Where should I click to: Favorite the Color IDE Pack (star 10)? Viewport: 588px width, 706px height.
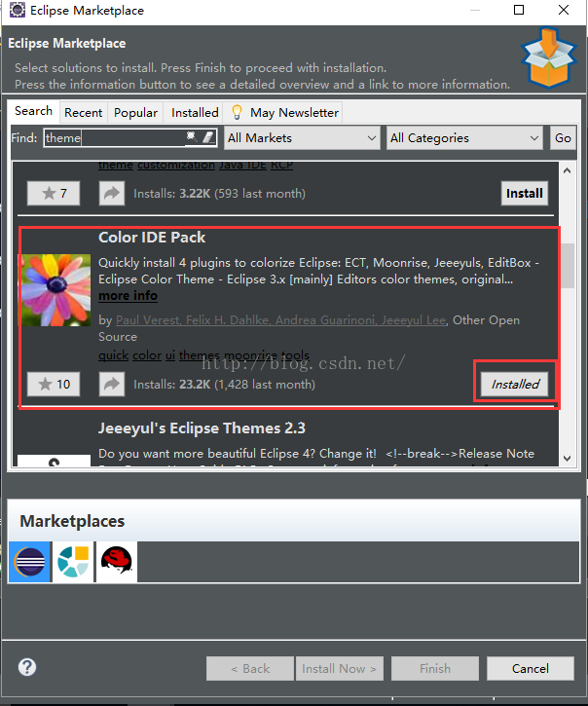tap(54, 384)
